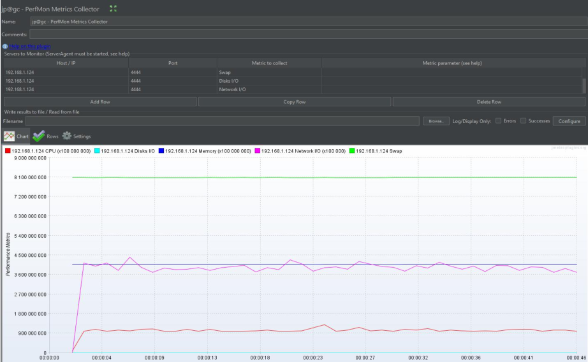Click the Browse button

[x=436, y=121]
